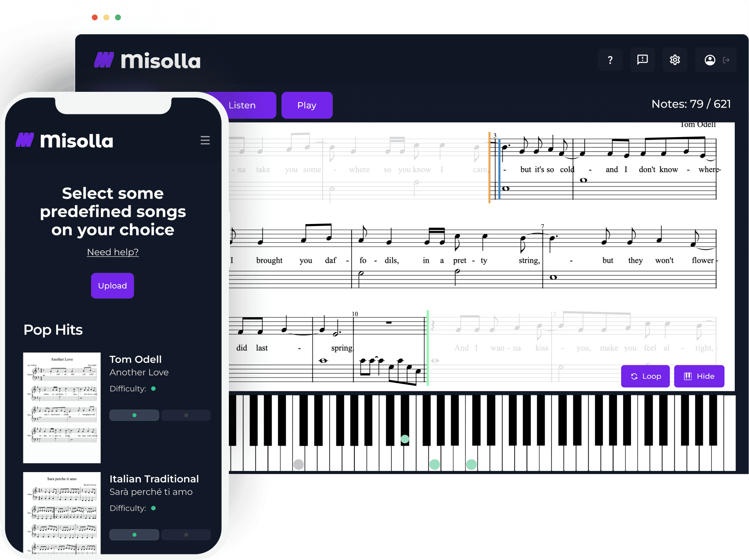The image size is (749, 560).
Task: Click the logout arrow icon
Action: point(726,60)
